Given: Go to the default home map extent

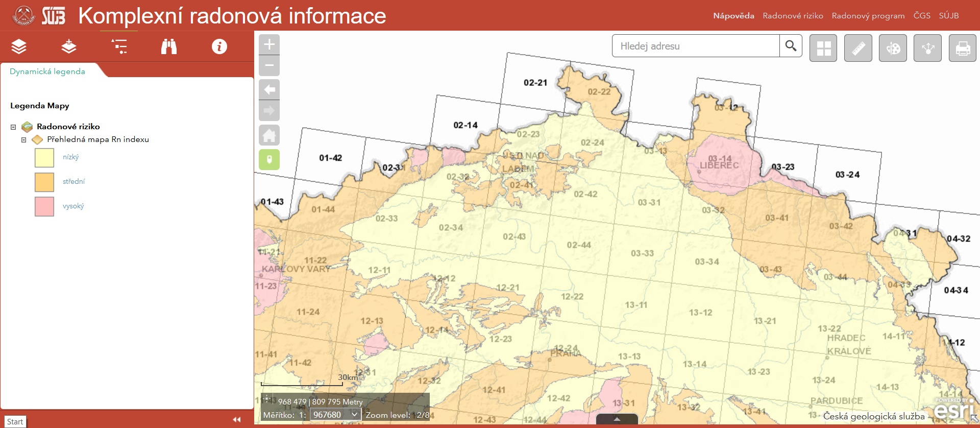Looking at the screenshot, I should pyautogui.click(x=269, y=135).
